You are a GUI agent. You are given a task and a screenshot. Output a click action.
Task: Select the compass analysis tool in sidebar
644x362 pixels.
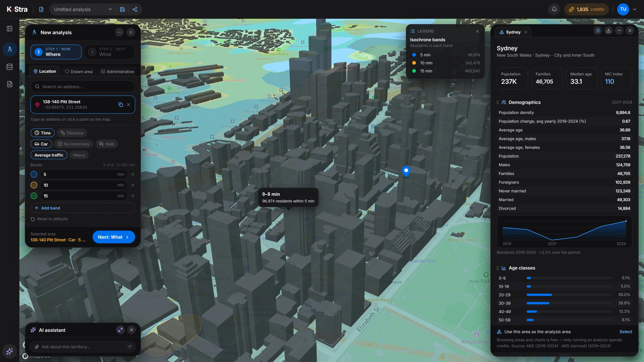(x=10, y=49)
